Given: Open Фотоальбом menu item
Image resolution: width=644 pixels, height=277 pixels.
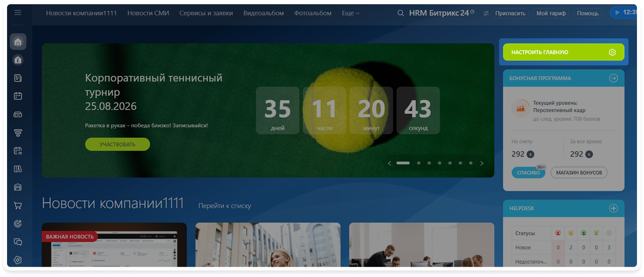Looking at the screenshot, I should 312,13.
